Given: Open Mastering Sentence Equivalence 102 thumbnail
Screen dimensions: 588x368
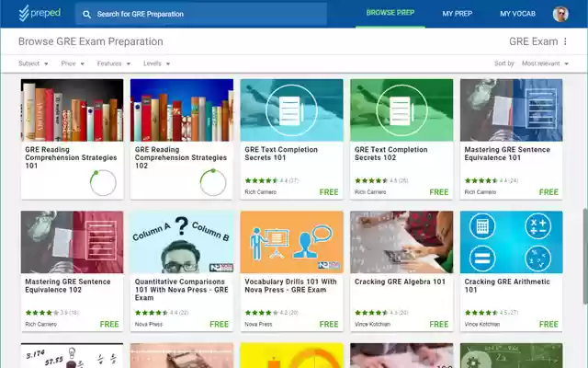Looking at the screenshot, I should tap(72, 242).
